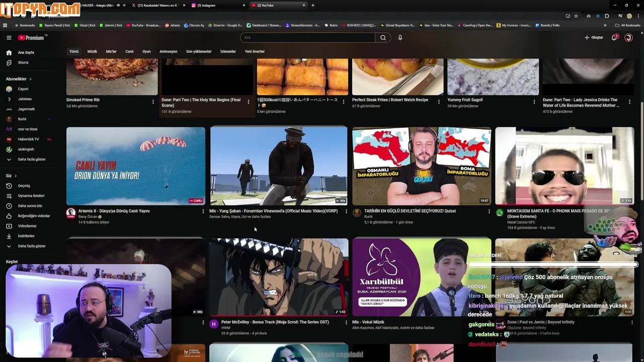The width and height of the screenshot is (644, 362).
Task: Select the Son yüklenenler filter chip
Action: pyautogui.click(x=199, y=51)
